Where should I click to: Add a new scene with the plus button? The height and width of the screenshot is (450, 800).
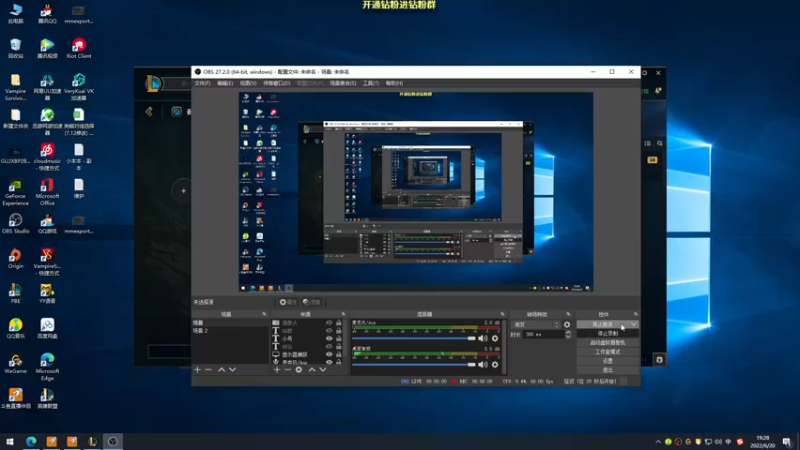point(197,369)
